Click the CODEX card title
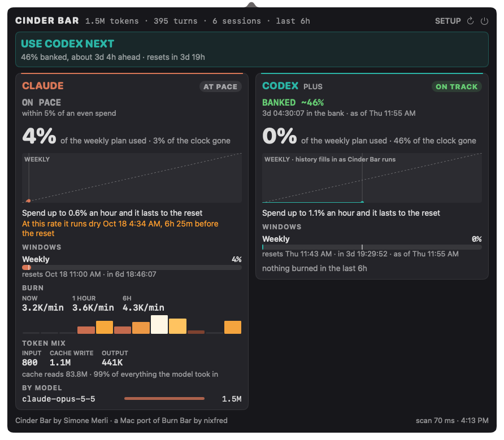The height and width of the screenshot is (440, 504). (280, 86)
